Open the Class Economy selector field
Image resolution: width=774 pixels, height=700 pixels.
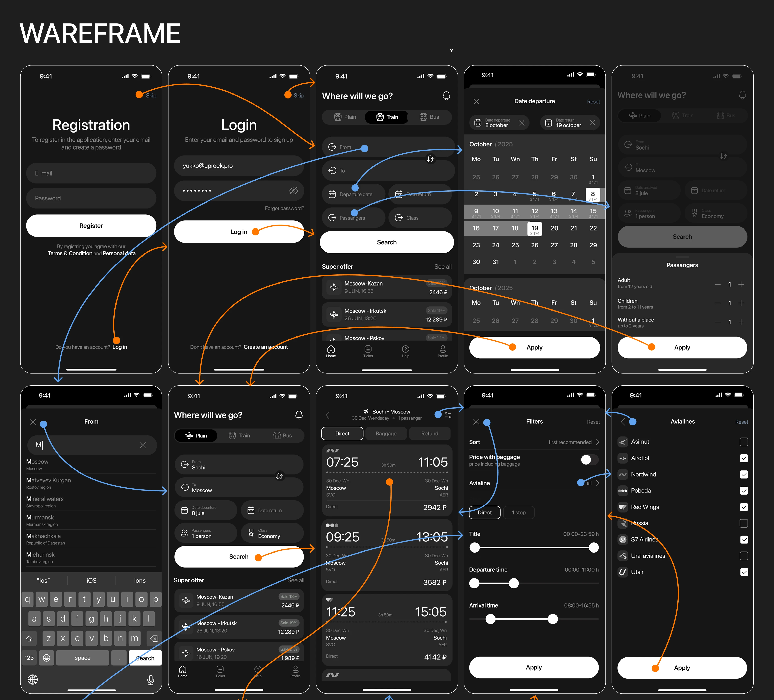[x=272, y=533]
